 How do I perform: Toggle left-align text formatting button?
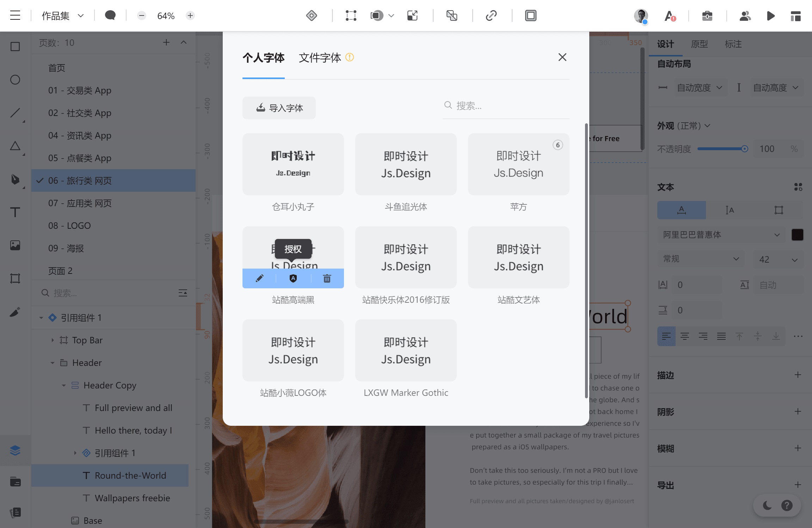coord(666,336)
